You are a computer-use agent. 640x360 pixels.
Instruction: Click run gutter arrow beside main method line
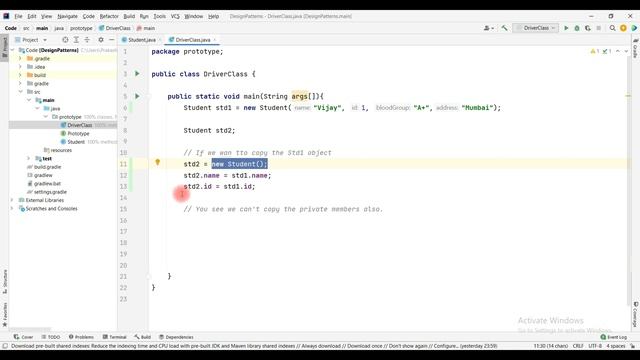pyautogui.click(x=137, y=96)
